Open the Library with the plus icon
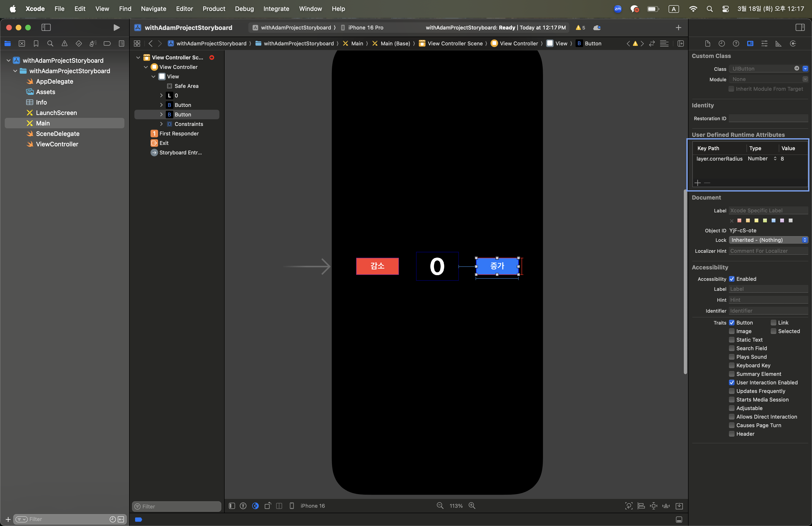Screen dimensions: 812x526 [678, 28]
